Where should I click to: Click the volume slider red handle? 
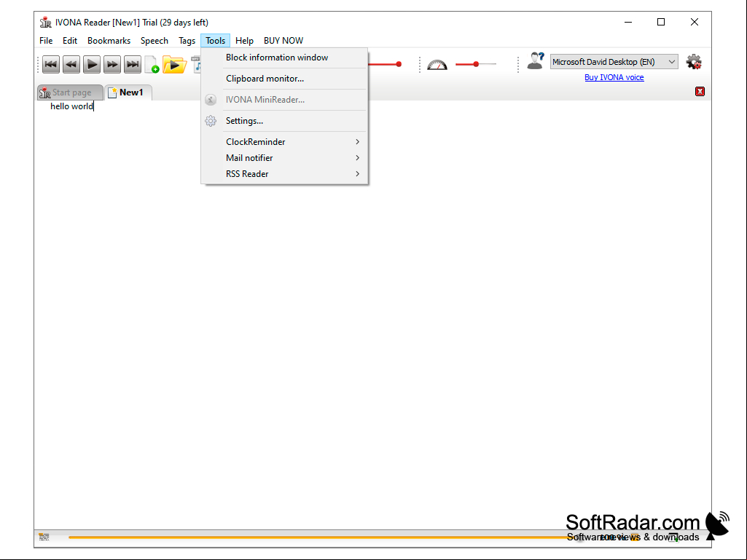399,64
